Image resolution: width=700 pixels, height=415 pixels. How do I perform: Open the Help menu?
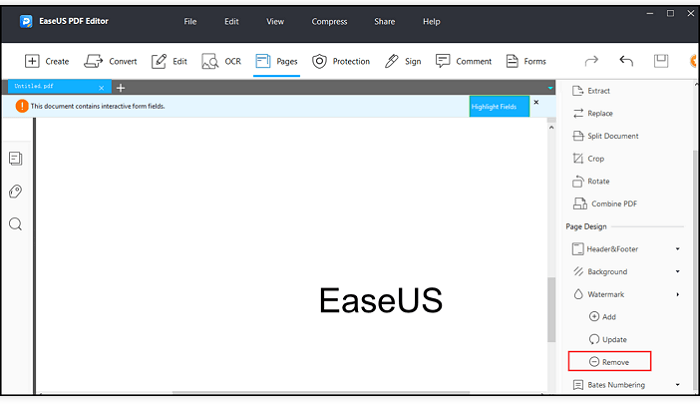(x=431, y=21)
